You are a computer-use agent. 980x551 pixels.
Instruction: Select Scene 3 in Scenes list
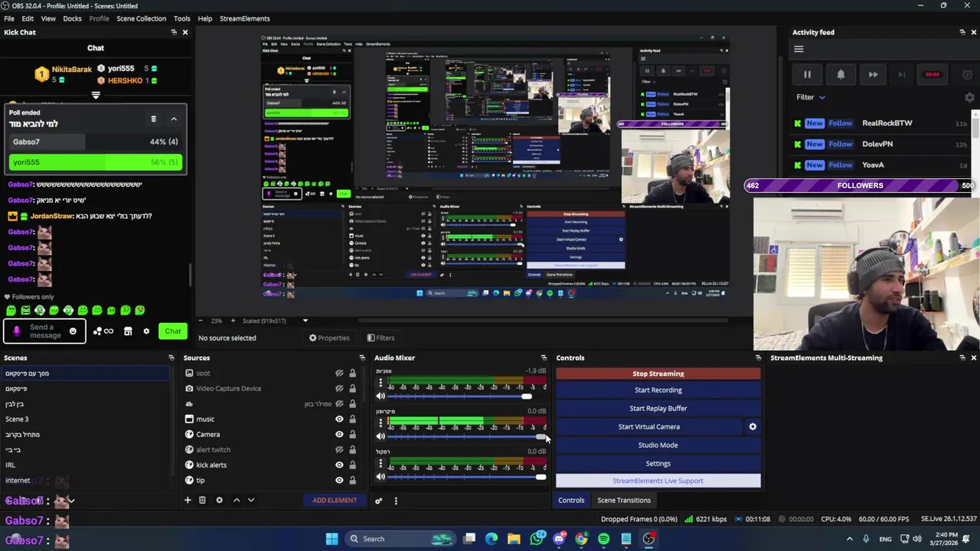(x=84, y=419)
